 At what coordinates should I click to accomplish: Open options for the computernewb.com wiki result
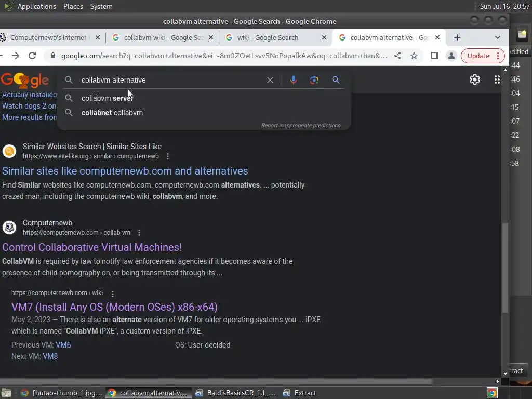(113, 294)
